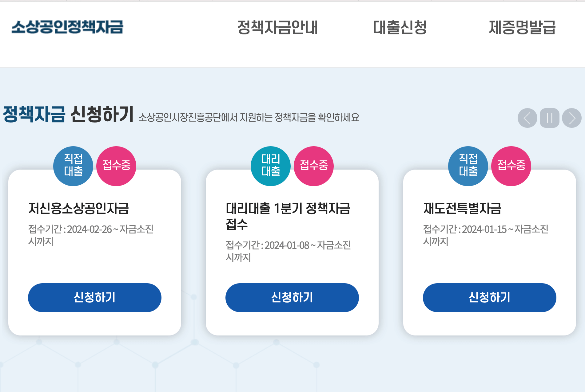
Task: Select the 직접대출 badge on 저신용소상공인자금 card
Action: [73, 166]
